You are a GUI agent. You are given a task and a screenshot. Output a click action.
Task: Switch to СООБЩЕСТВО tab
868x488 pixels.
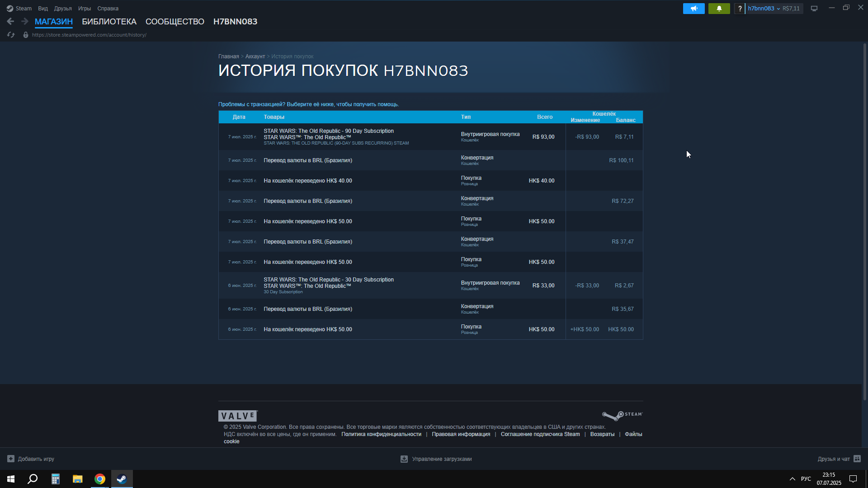(x=175, y=22)
